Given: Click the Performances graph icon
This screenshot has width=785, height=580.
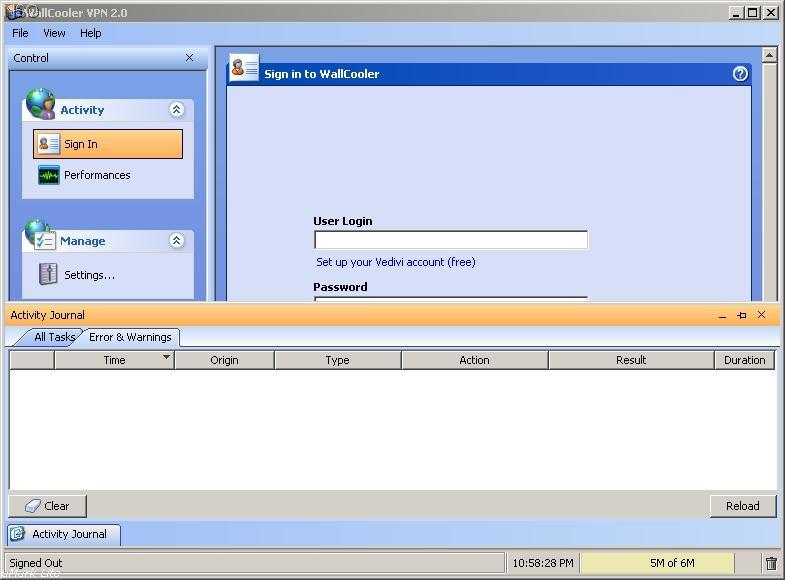Looking at the screenshot, I should [49, 175].
